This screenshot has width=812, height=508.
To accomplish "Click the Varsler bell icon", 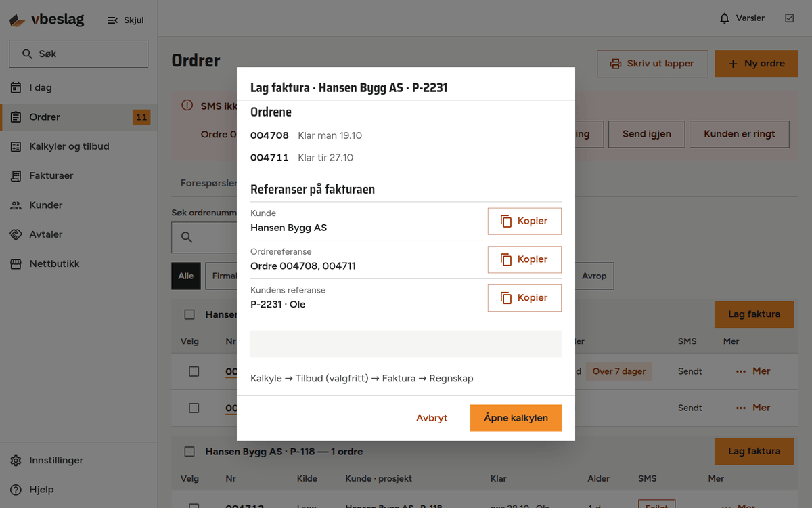I will 725,18.
